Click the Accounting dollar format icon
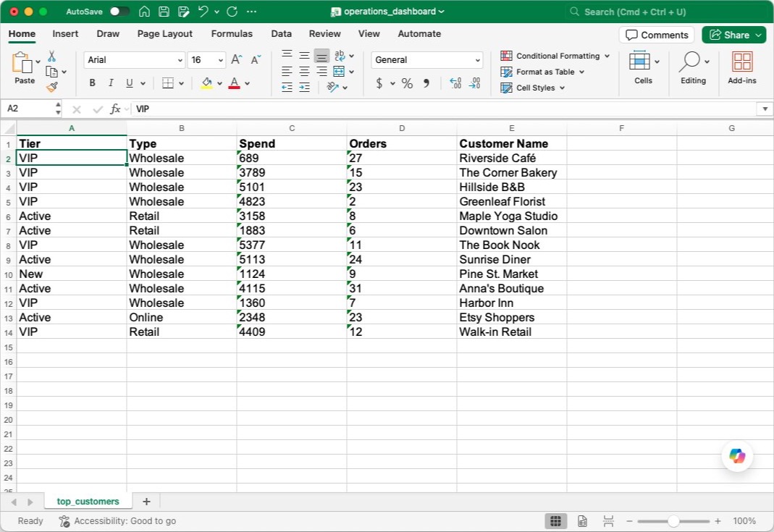Image resolution: width=774 pixels, height=532 pixels. pos(379,83)
